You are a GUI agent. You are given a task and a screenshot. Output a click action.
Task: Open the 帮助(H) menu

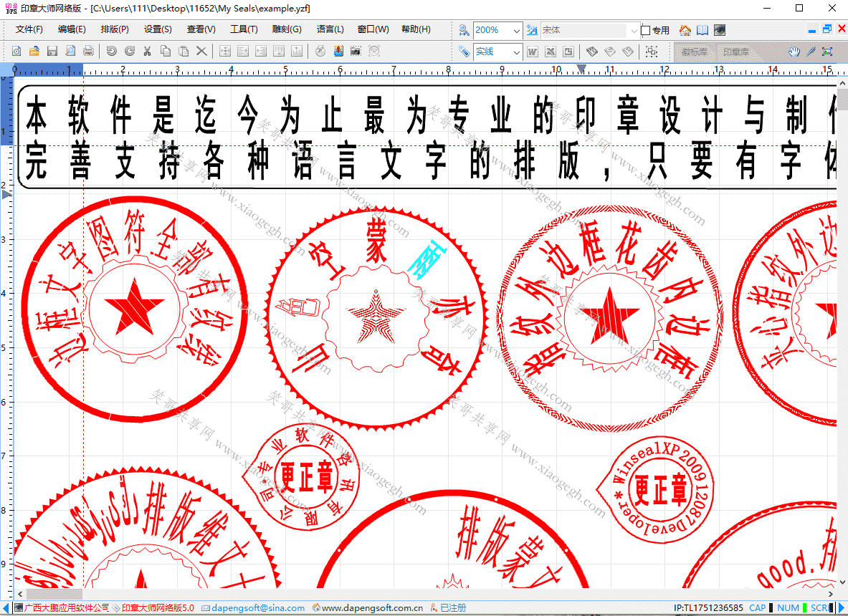tap(416, 29)
